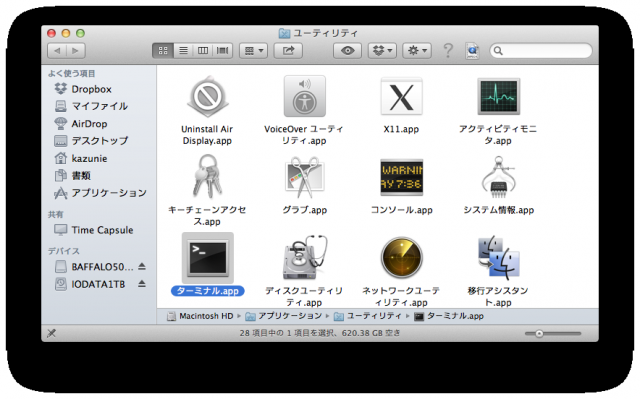Screen dimensions: 640x399
Task: Select the アクティビティモニタ.app icon
Action: coord(498,96)
